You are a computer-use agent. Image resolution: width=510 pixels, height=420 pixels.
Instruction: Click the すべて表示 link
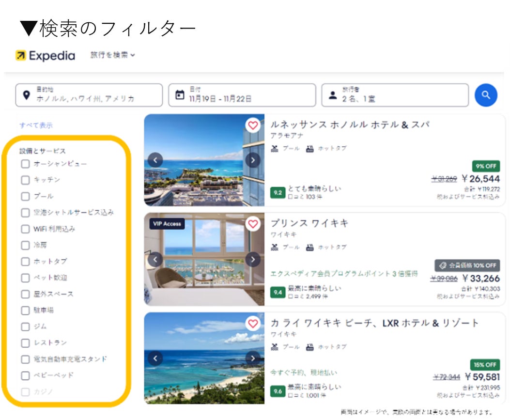point(36,125)
